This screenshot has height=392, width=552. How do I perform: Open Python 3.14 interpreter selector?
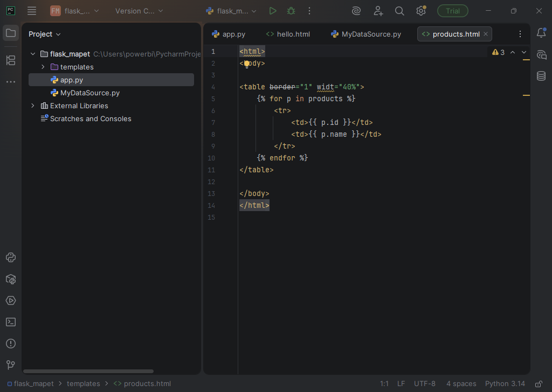[505, 383]
